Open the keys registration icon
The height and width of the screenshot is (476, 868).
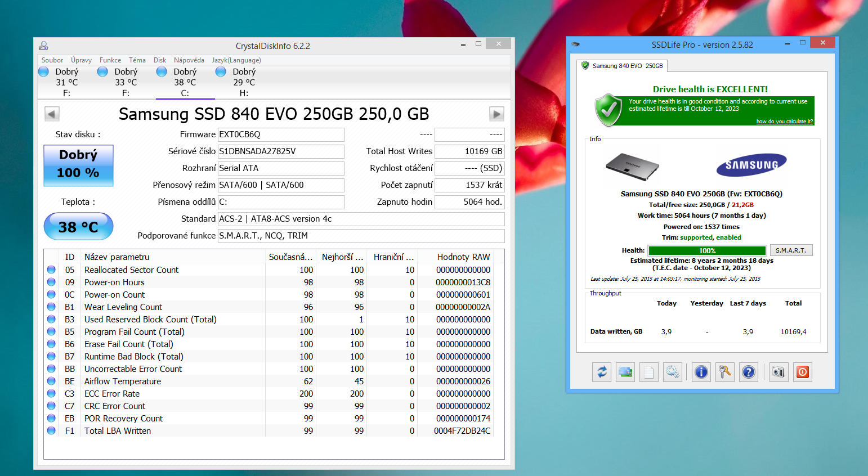pos(725,372)
